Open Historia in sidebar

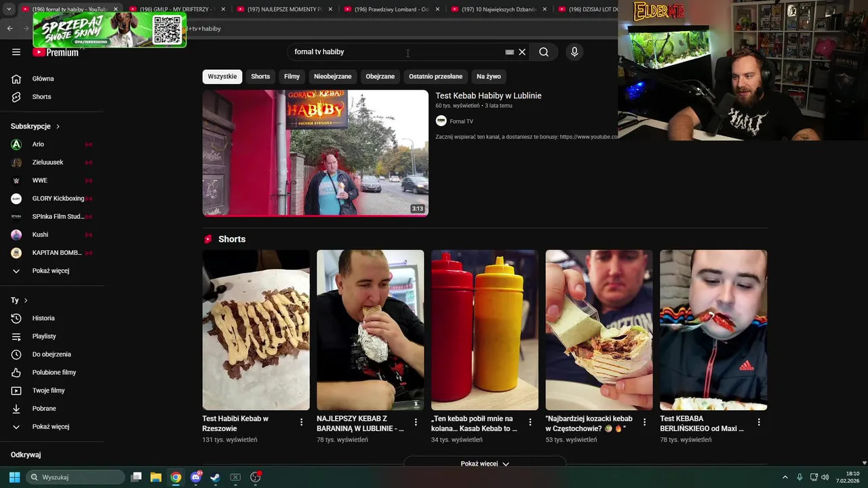click(52, 319)
